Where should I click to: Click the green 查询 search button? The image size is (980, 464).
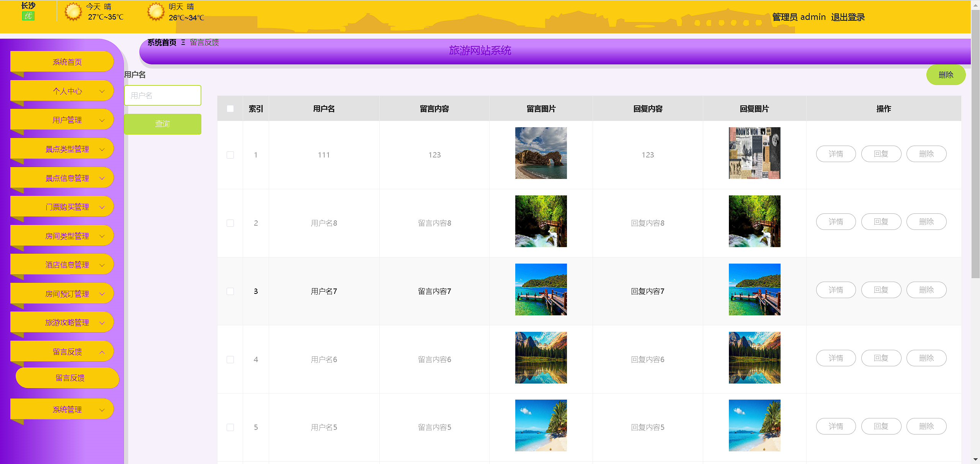coord(162,124)
